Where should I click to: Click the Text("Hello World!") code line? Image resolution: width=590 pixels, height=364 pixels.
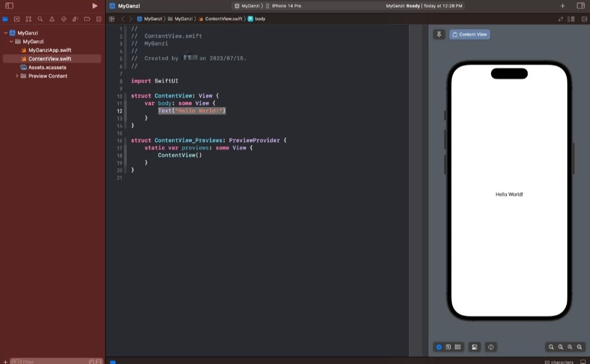(x=192, y=110)
